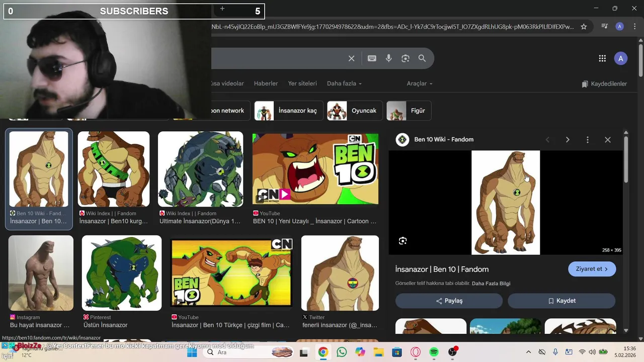The height and width of the screenshot is (362, 644).
Task: Open WhatsApp from the taskbar
Action: pyautogui.click(x=342, y=352)
